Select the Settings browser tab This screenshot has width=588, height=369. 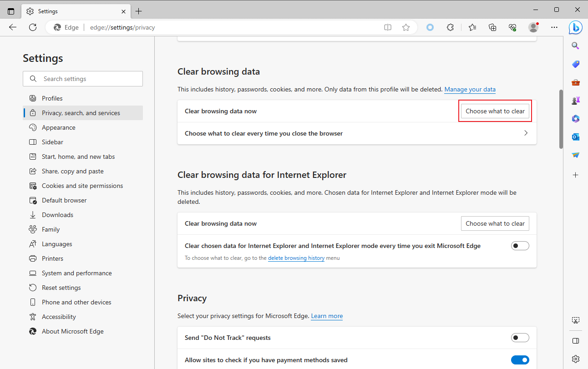click(76, 11)
